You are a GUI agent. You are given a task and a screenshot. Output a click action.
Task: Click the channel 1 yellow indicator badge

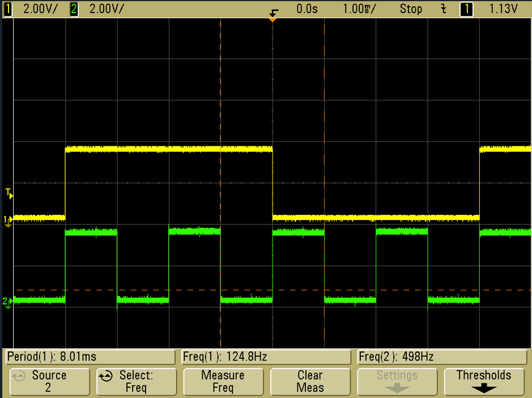pos(8,9)
